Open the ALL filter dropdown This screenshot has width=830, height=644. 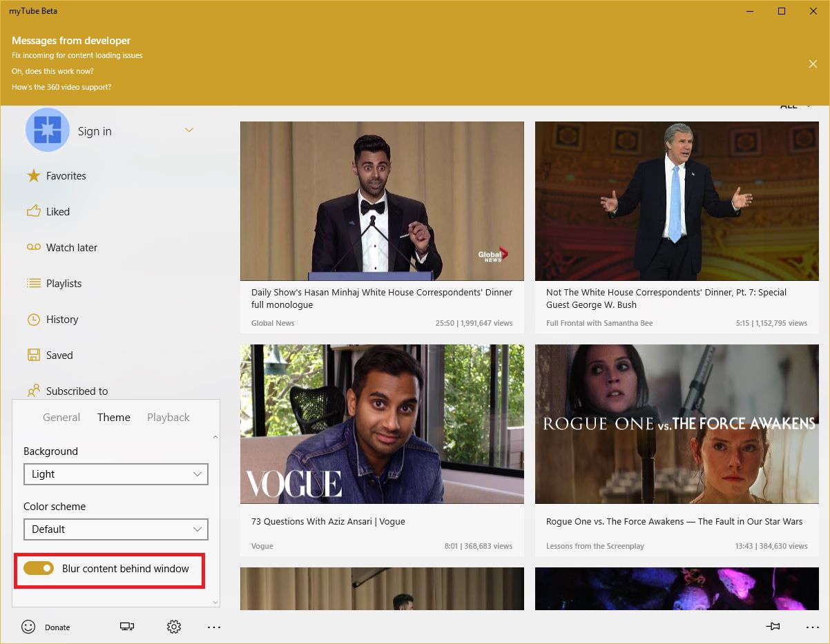pyautogui.click(x=795, y=106)
